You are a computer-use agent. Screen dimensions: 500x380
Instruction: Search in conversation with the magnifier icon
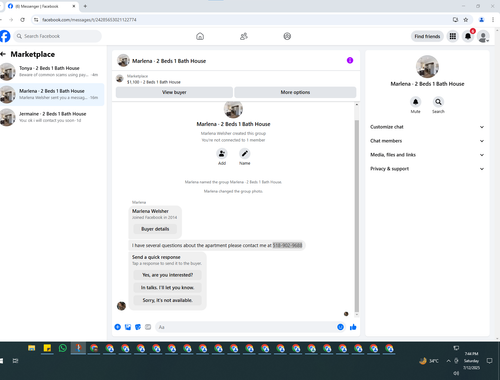click(x=438, y=102)
